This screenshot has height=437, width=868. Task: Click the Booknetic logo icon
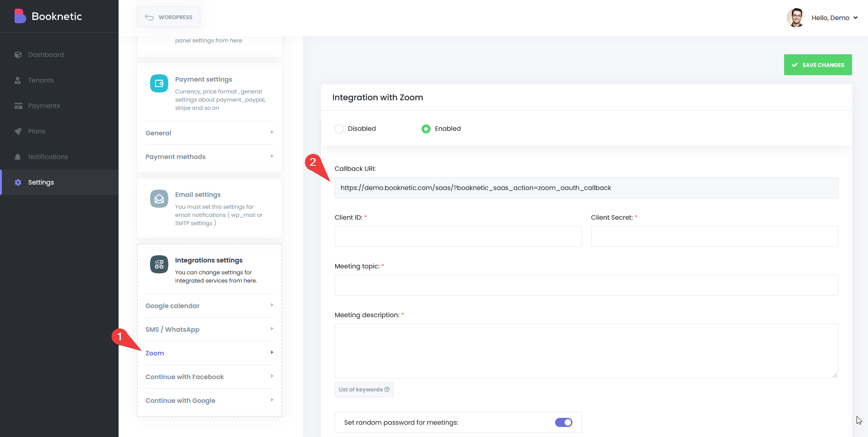(20, 16)
